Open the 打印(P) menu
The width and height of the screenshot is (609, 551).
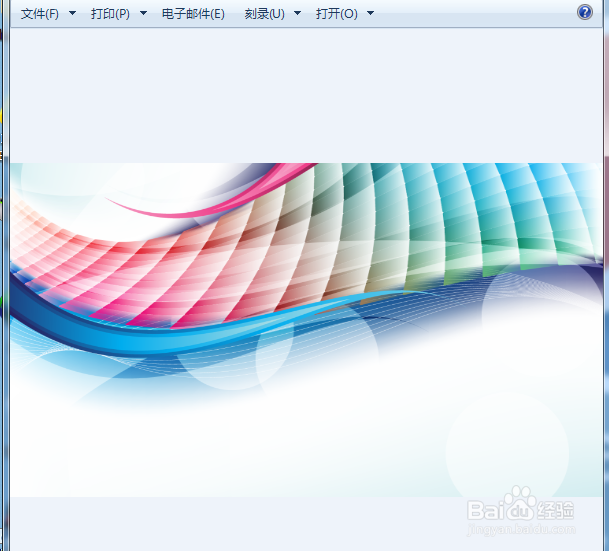[110, 14]
